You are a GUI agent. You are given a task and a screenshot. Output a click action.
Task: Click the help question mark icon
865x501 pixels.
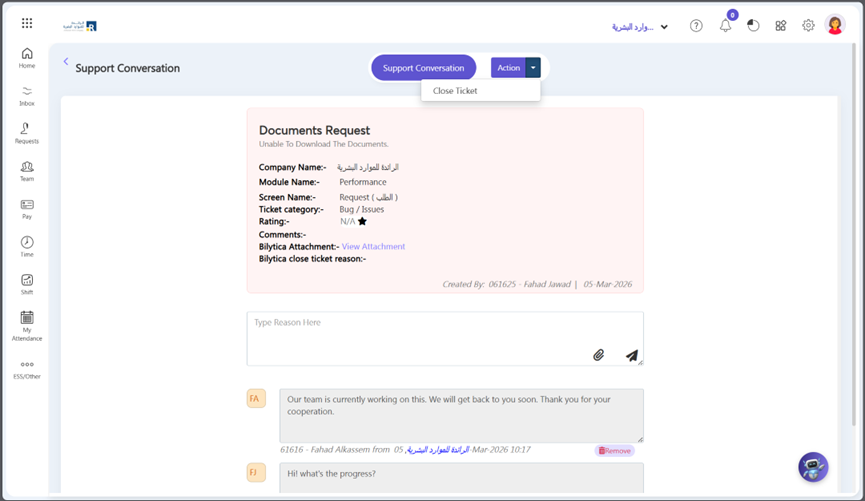pos(696,26)
